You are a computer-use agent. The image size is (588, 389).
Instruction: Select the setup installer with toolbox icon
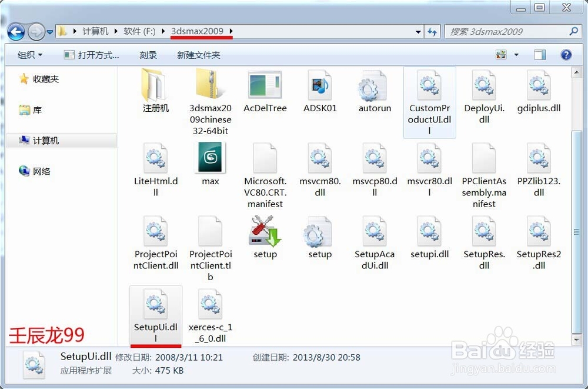pyautogui.click(x=265, y=237)
